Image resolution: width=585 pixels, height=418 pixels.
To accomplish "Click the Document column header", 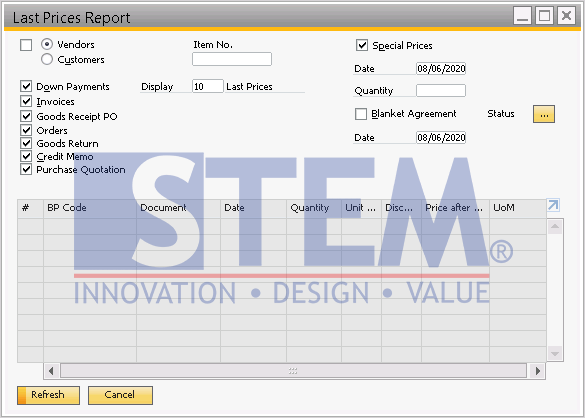I will 178,208.
